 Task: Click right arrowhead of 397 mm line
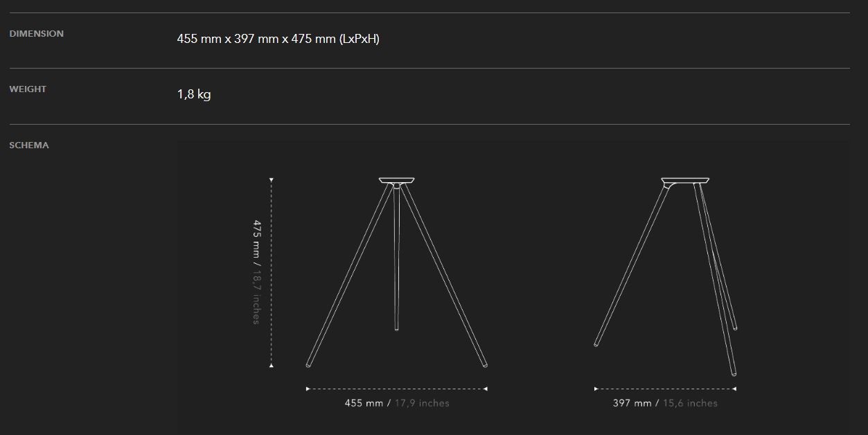734,389
